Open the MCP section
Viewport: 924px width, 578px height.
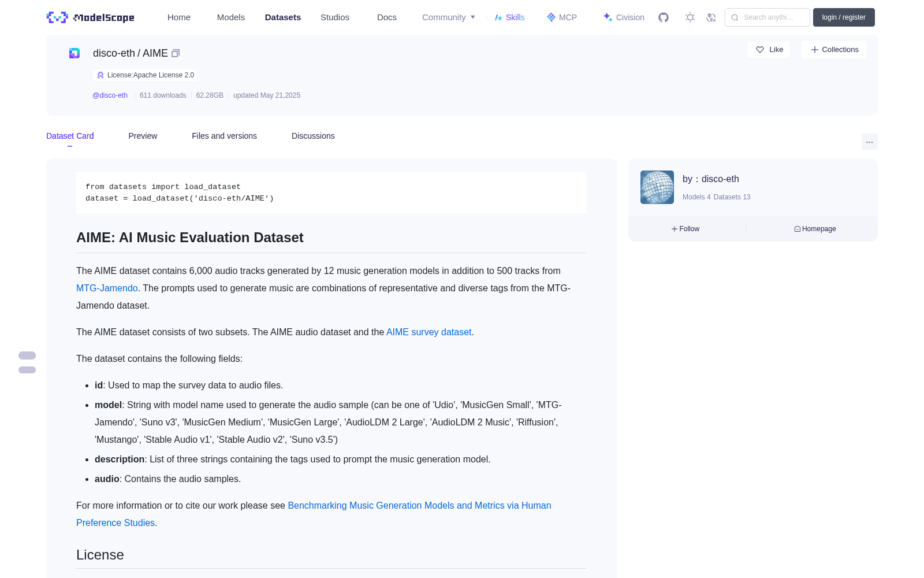pyautogui.click(x=561, y=17)
